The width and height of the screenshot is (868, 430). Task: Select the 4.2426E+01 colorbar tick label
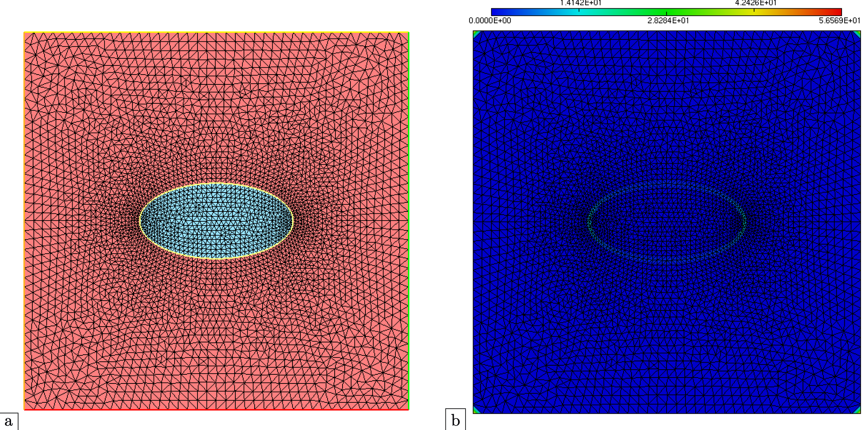point(756,3)
